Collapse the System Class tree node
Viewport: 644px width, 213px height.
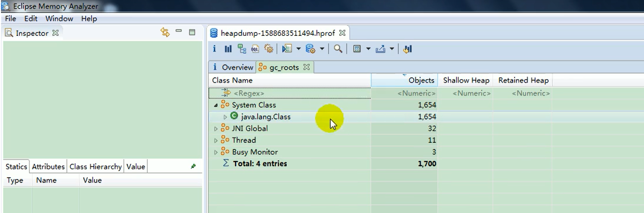[216, 105]
